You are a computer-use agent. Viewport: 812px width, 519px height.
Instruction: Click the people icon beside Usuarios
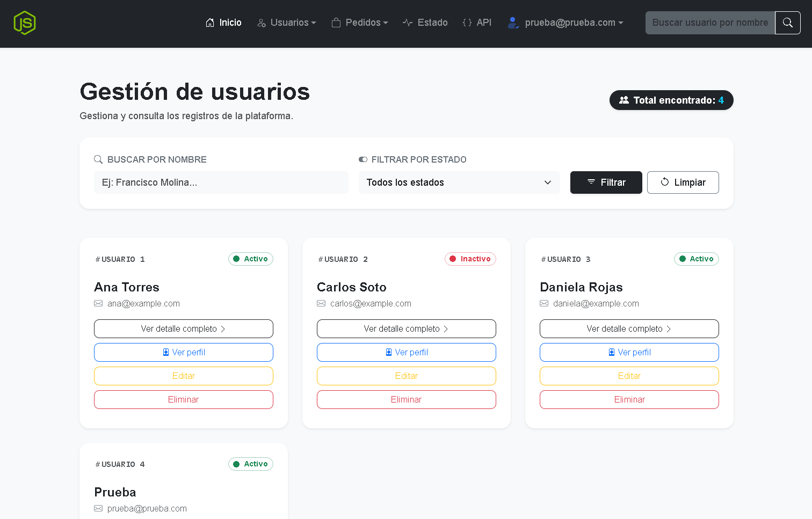[262, 23]
